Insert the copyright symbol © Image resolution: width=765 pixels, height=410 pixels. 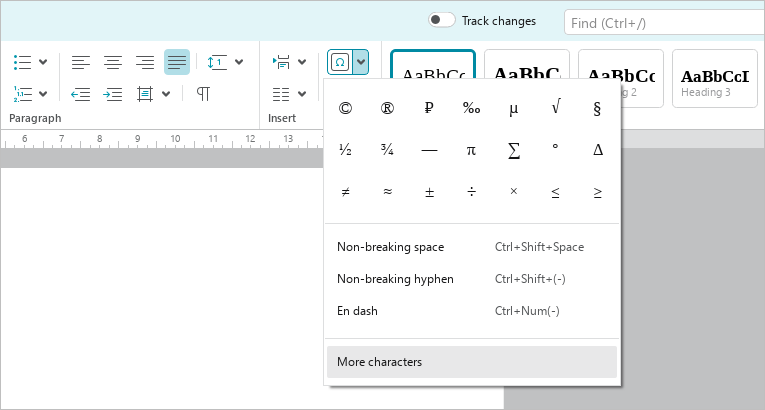click(x=345, y=108)
